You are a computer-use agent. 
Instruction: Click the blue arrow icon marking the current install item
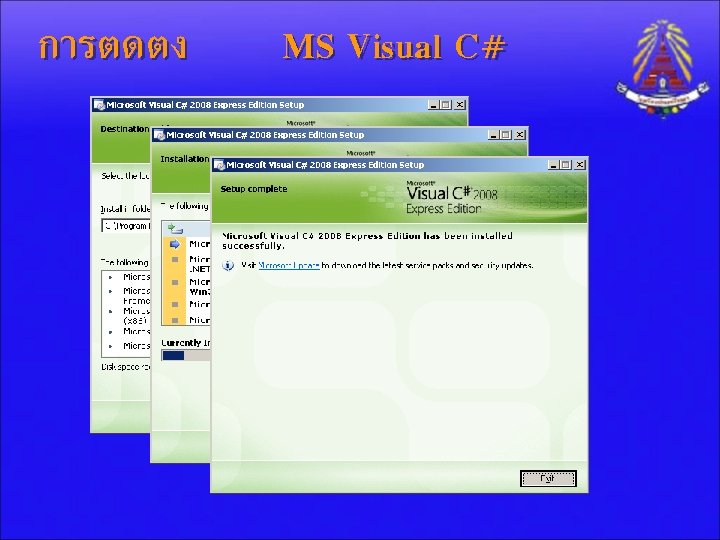click(x=174, y=244)
